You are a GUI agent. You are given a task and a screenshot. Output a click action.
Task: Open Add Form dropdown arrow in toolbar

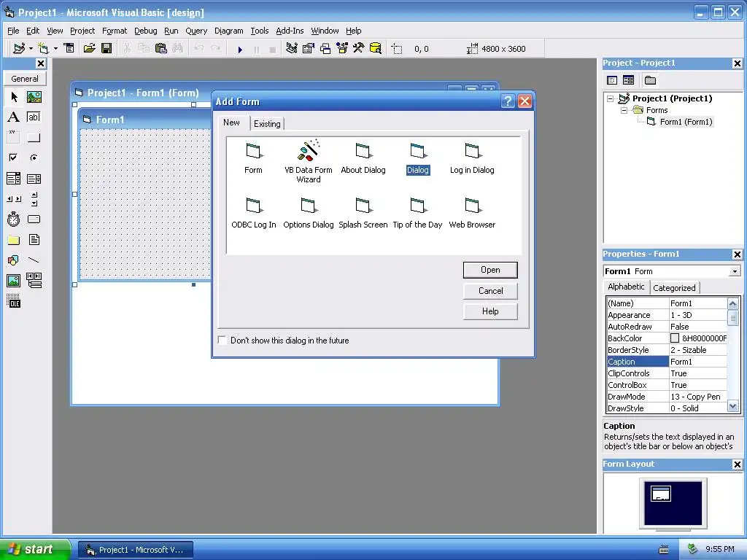tap(55, 49)
